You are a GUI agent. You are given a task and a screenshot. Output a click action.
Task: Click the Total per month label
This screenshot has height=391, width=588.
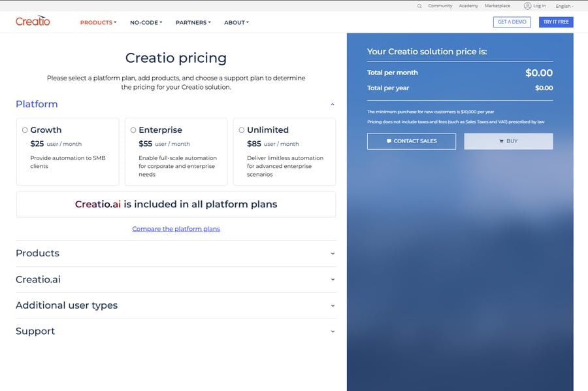coord(392,73)
